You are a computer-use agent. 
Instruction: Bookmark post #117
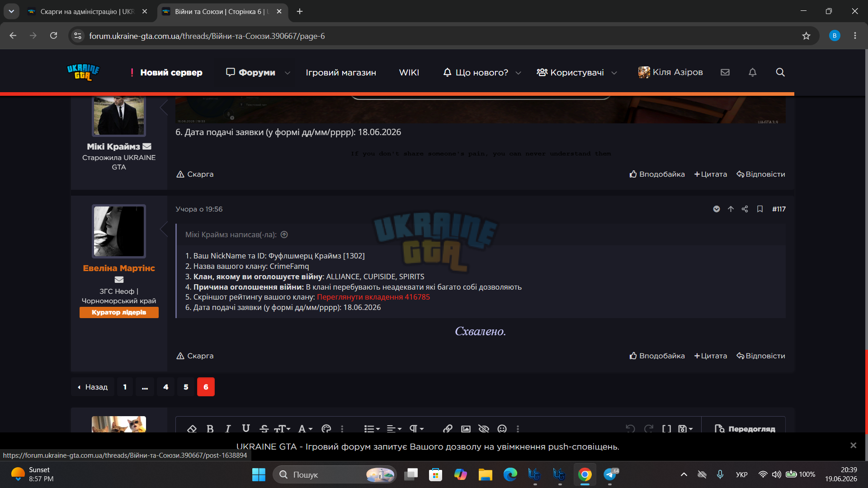(x=760, y=209)
